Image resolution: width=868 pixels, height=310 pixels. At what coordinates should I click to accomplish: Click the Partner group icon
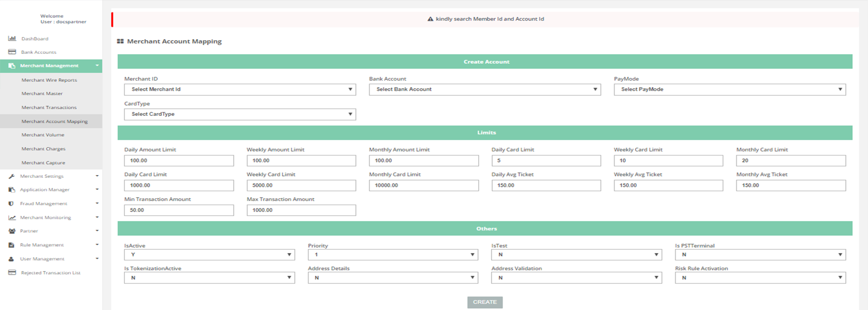[x=12, y=231]
